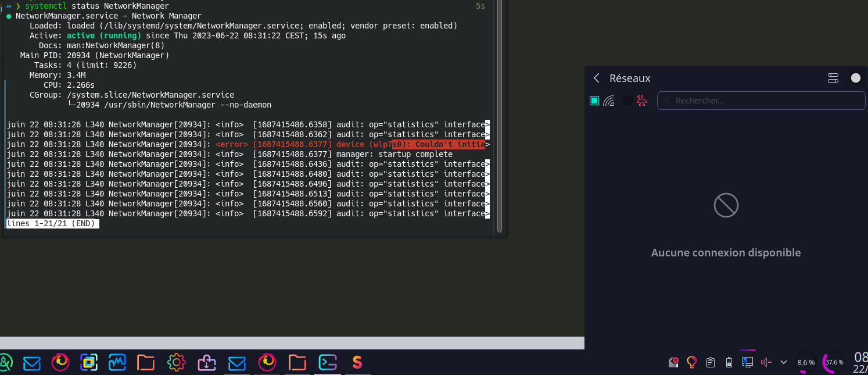Check the airplane mode checkbox
The width and height of the screenshot is (868, 375).
(x=627, y=101)
